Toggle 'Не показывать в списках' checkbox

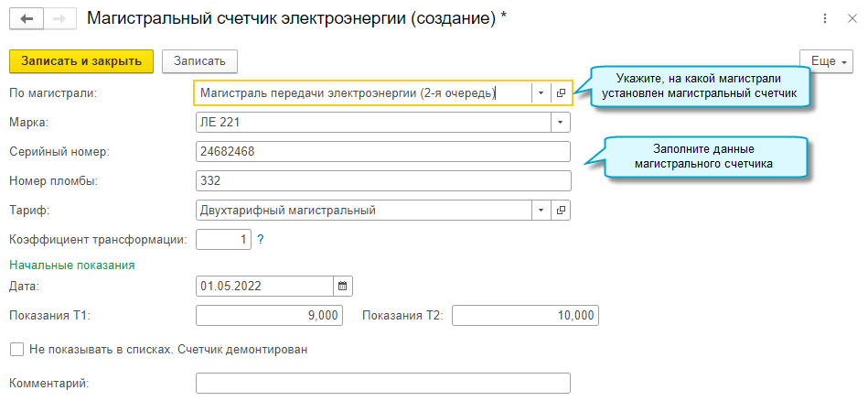point(16,349)
